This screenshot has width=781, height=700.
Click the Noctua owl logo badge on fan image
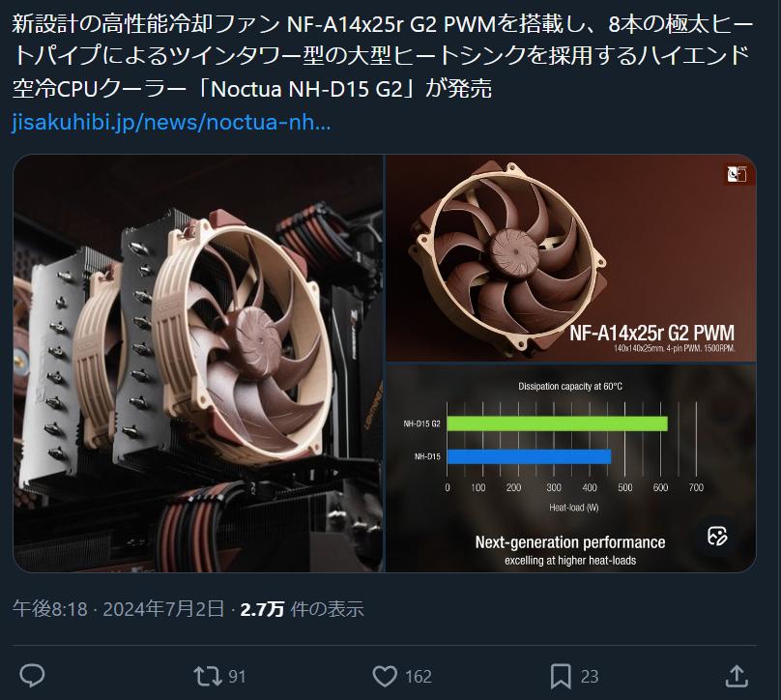point(737,174)
